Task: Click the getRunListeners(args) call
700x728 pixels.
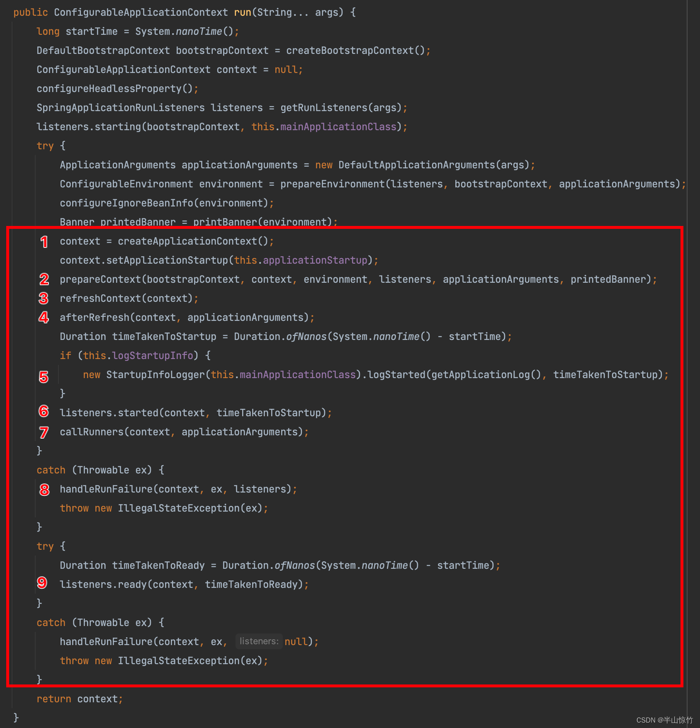Action: point(341,108)
